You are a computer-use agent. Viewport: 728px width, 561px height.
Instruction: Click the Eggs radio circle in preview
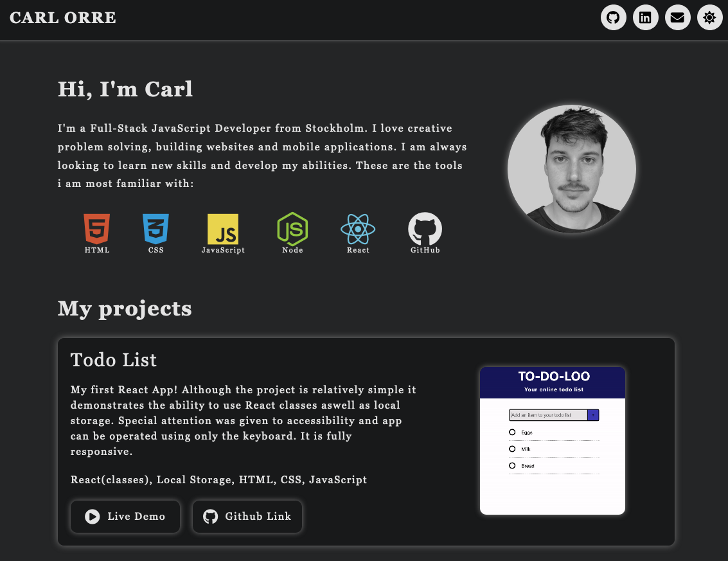coord(512,432)
